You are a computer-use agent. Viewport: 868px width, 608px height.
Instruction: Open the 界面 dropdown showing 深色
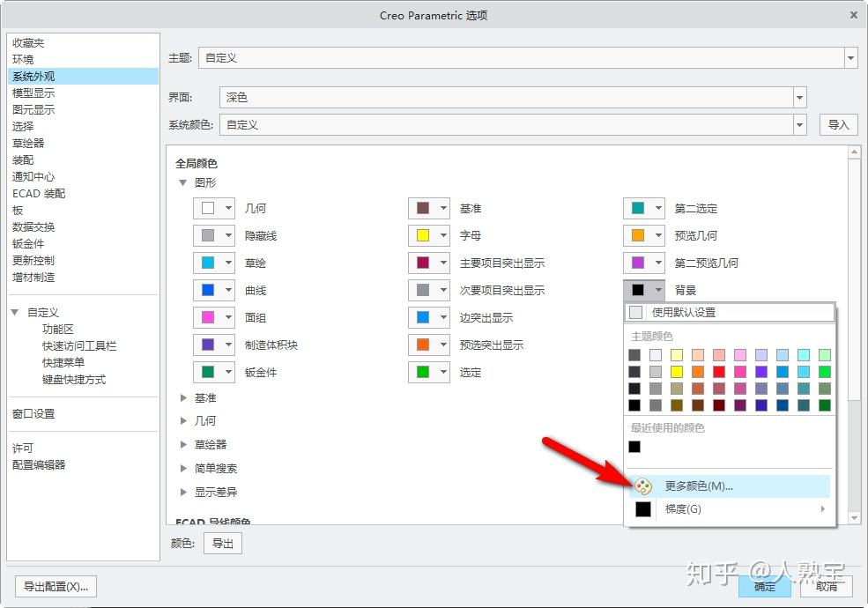(800, 97)
